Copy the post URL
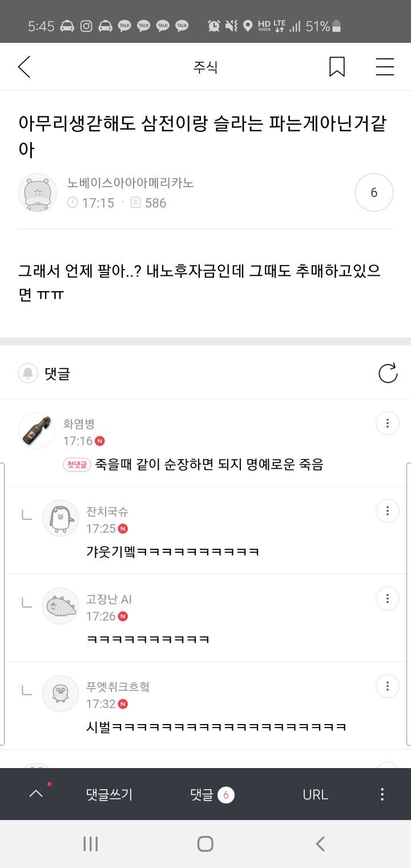This screenshot has height=868, width=411. [x=315, y=794]
